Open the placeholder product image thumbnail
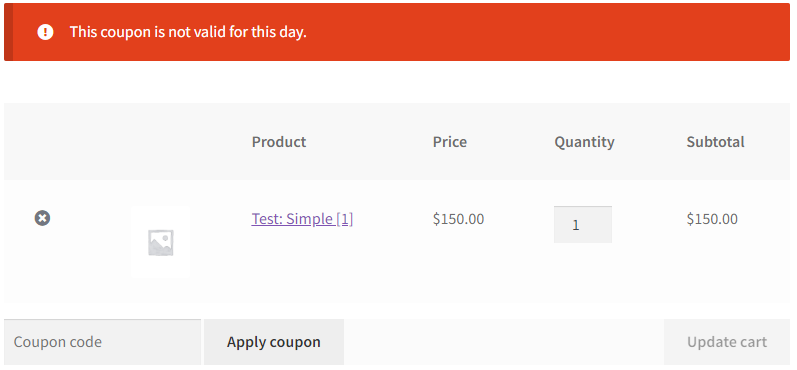This screenshot has width=797, height=370. point(161,242)
